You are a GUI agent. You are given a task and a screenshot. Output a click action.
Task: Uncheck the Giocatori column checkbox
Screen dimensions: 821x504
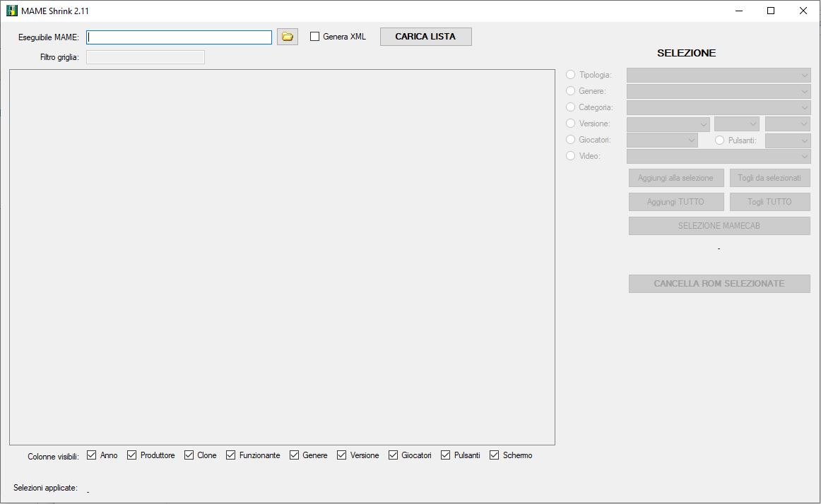coord(394,455)
